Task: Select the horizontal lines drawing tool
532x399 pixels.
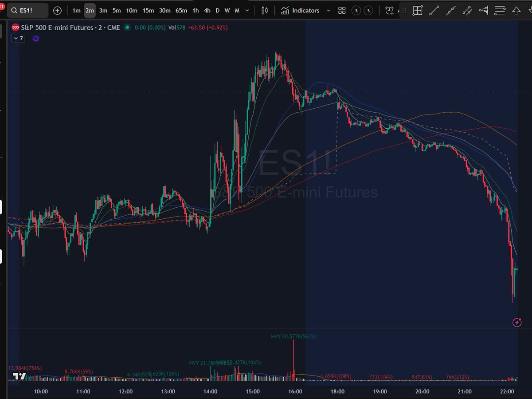Action: pos(500,10)
